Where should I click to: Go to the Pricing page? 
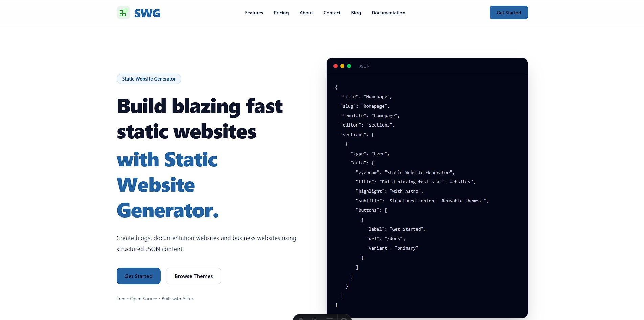281,13
